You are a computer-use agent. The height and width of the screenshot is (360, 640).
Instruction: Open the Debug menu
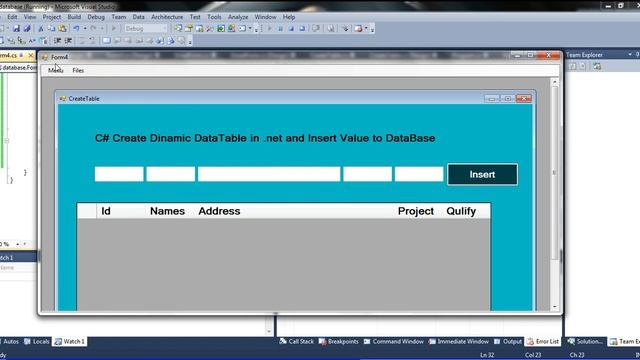point(96,17)
